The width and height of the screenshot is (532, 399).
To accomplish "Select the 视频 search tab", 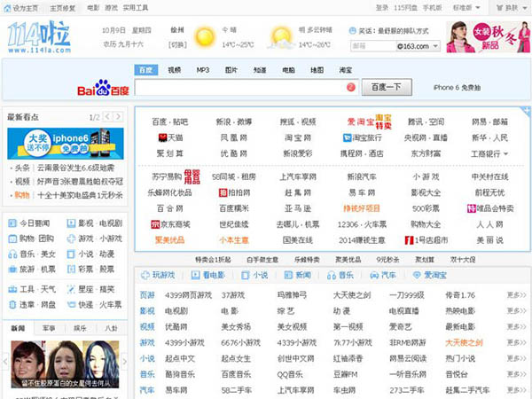I will [175, 70].
